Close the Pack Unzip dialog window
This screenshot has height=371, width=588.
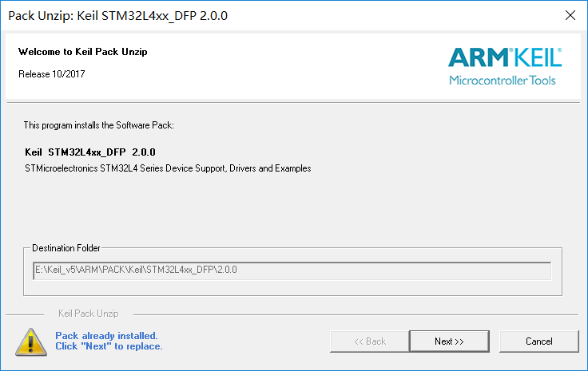point(570,15)
